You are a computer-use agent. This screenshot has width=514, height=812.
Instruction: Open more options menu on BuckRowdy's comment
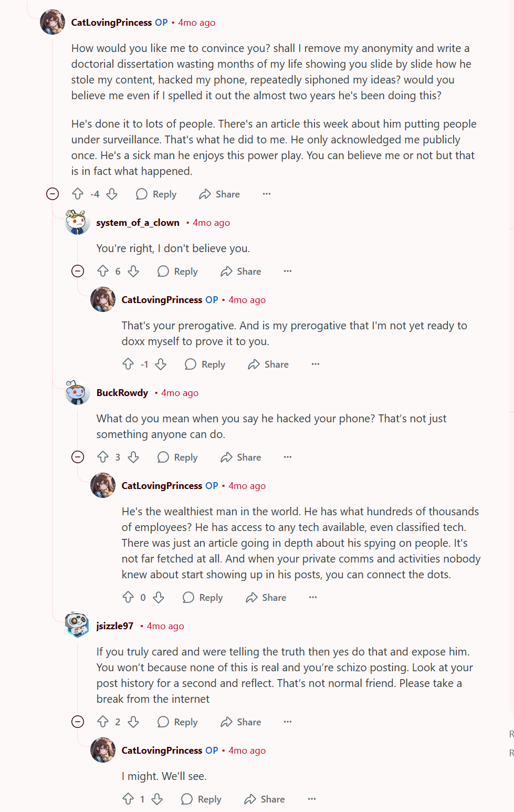pyautogui.click(x=288, y=457)
